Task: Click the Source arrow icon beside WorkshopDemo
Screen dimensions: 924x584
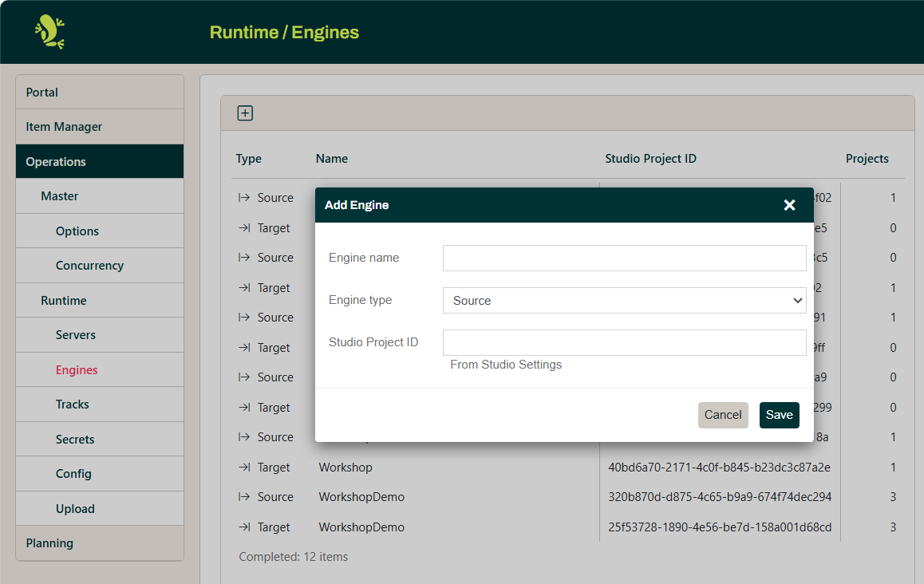Action: [x=243, y=496]
